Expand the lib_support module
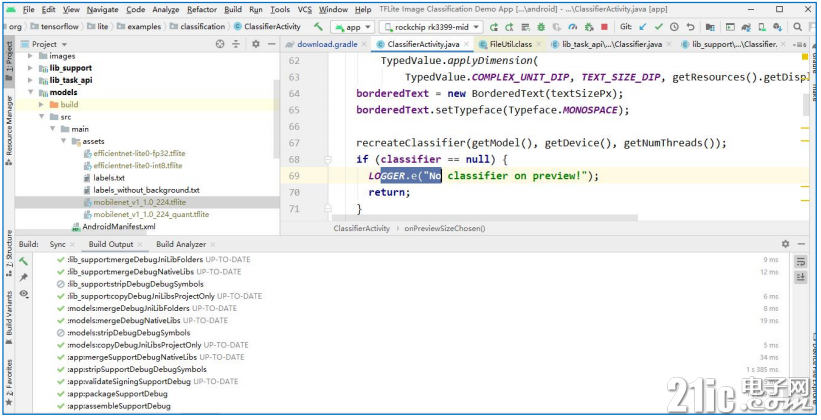The width and height of the screenshot is (821, 420). click(x=30, y=68)
